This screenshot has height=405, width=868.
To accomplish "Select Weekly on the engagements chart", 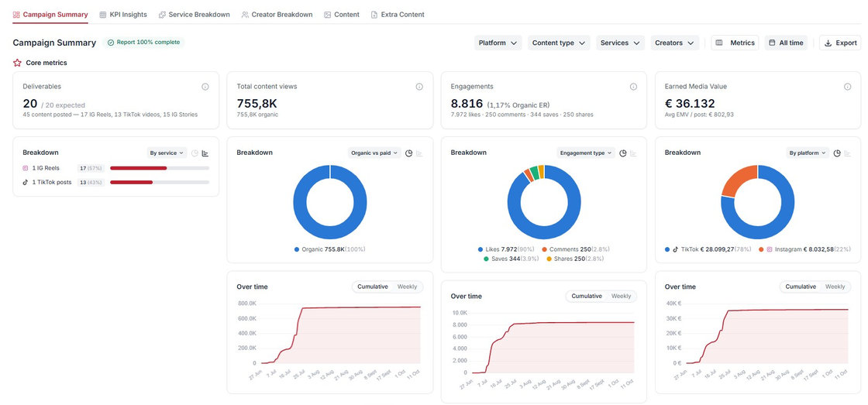I will [621, 296].
